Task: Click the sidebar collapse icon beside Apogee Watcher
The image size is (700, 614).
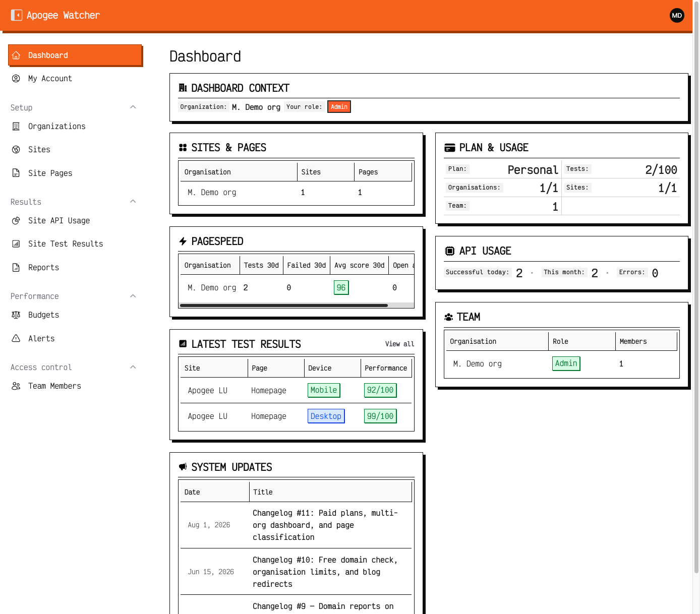Action: pos(17,15)
